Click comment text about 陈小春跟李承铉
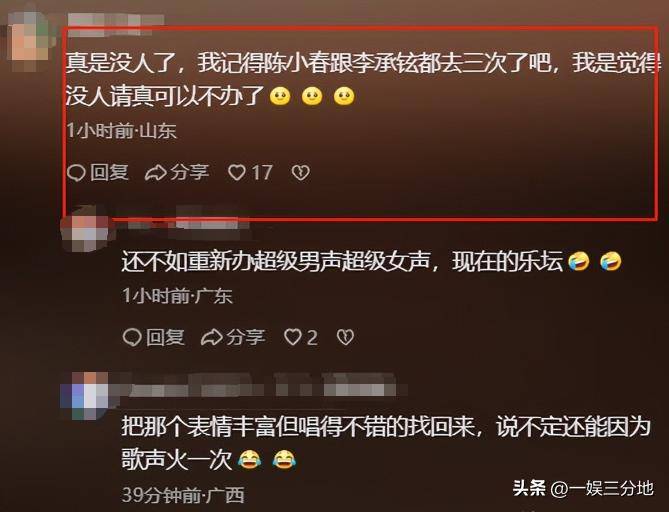This screenshot has height=512, width=669. click(x=363, y=80)
